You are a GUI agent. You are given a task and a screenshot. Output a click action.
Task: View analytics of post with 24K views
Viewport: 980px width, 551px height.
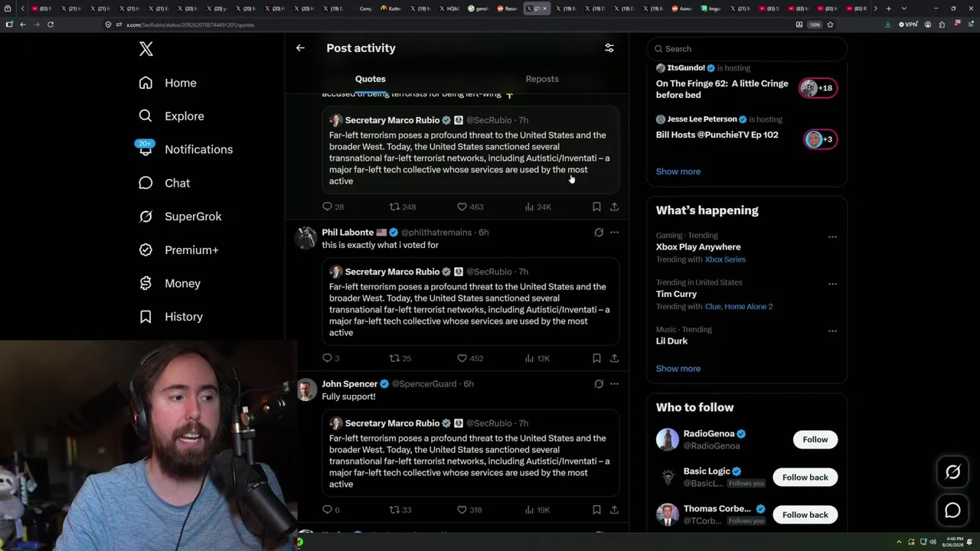(x=537, y=207)
